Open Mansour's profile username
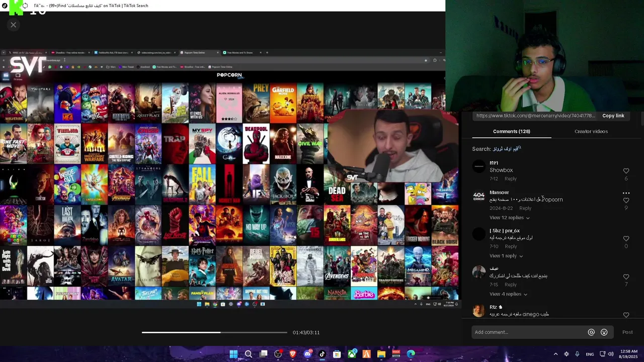Viewport: 644px width, 362px height. pyautogui.click(x=499, y=192)
